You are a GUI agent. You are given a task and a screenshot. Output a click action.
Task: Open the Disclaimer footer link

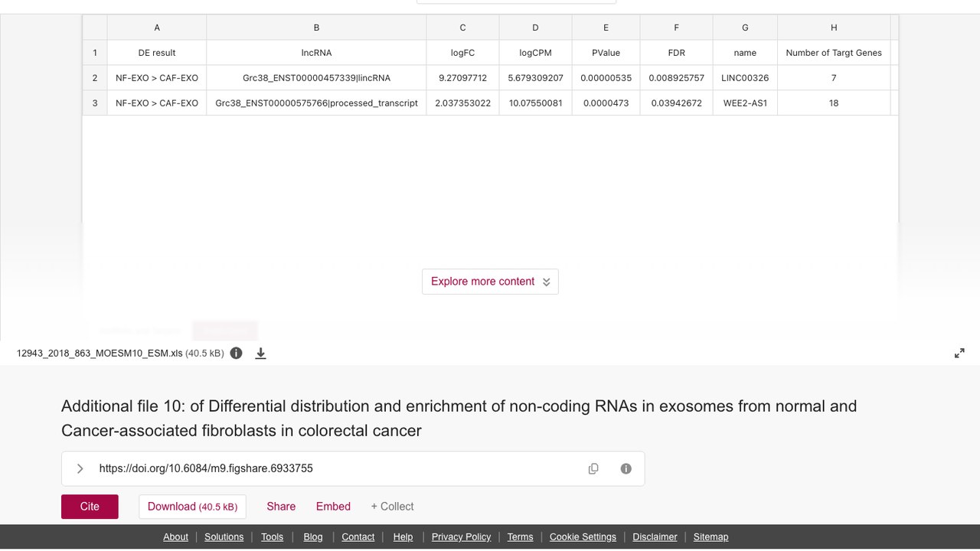click(x=655, y=537)
